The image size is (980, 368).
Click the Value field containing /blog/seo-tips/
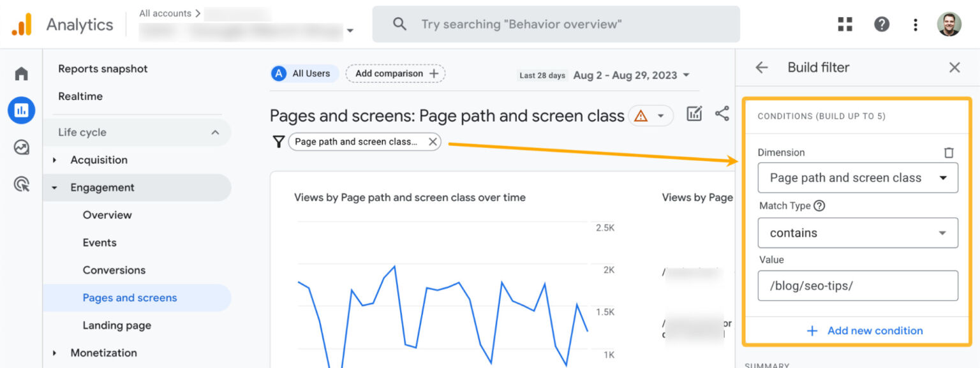tap(857, 286)
